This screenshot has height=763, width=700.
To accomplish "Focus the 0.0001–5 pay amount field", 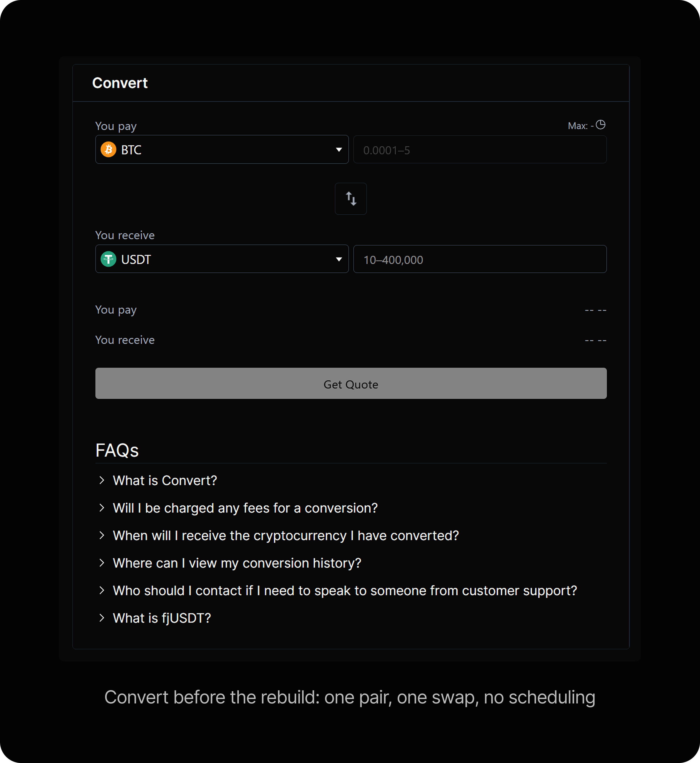I will click(480, 150).
